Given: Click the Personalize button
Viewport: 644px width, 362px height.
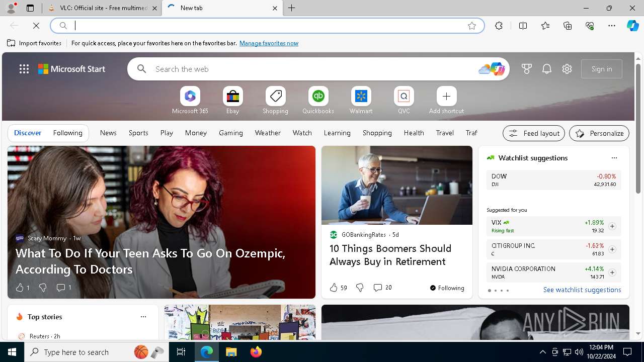Looking at the screenshot, I should click(599, 133).
